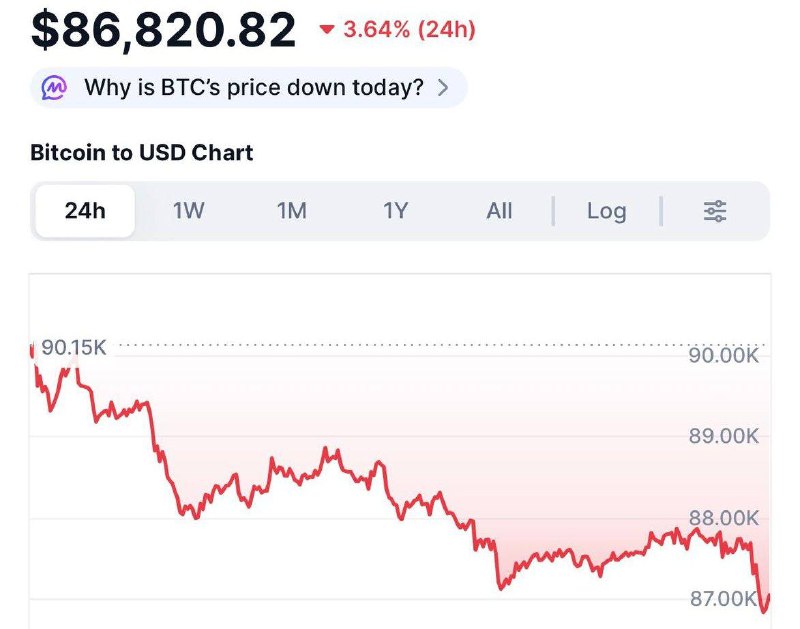Click the 3.64% (24h) change text
This screenshot has height=629, width=800.
409,30
